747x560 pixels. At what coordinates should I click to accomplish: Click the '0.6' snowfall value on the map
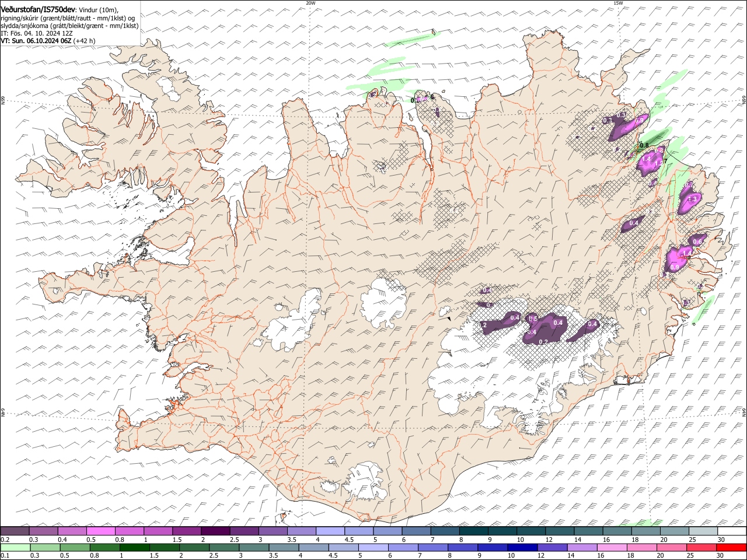(x=697, y=242)
